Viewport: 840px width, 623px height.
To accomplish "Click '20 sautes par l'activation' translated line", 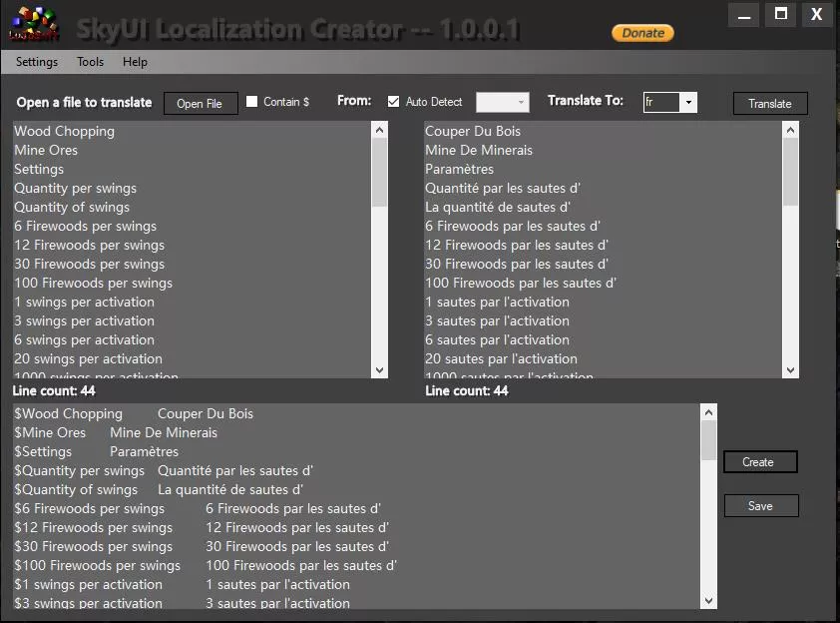I will pos(502,358).
